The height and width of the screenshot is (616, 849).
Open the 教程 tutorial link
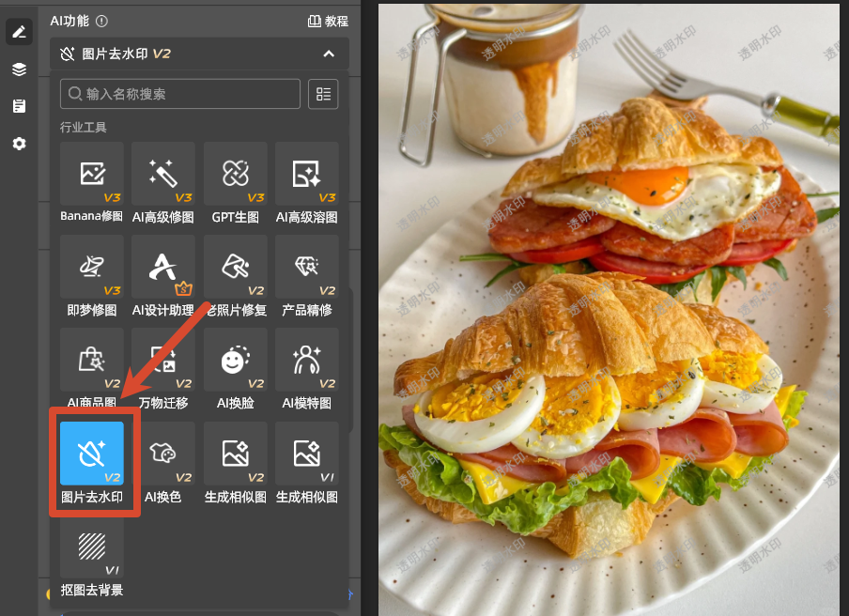[328, 21]
